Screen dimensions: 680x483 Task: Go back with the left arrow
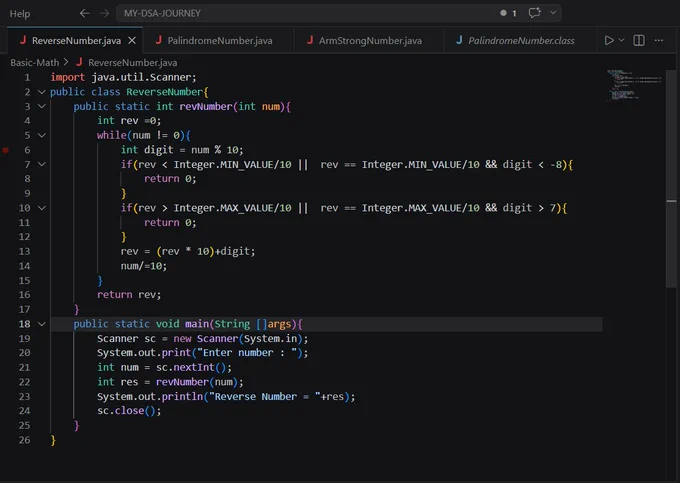[85, 13]
